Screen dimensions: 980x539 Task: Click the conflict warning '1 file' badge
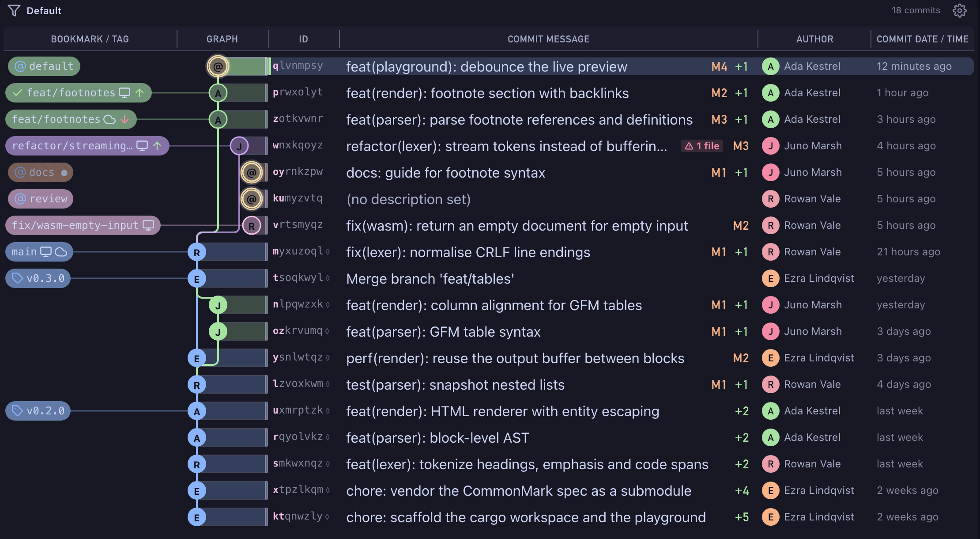coord(702,146)
